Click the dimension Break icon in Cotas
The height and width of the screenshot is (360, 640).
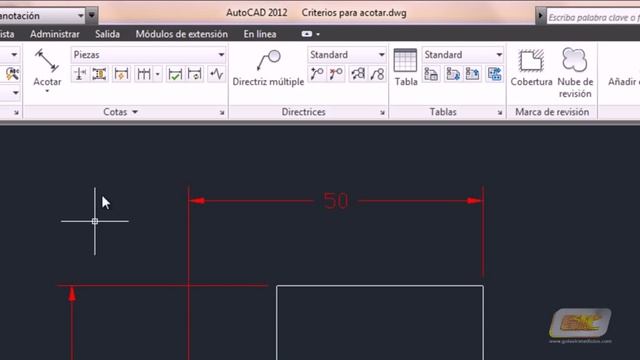coord(80,74)
